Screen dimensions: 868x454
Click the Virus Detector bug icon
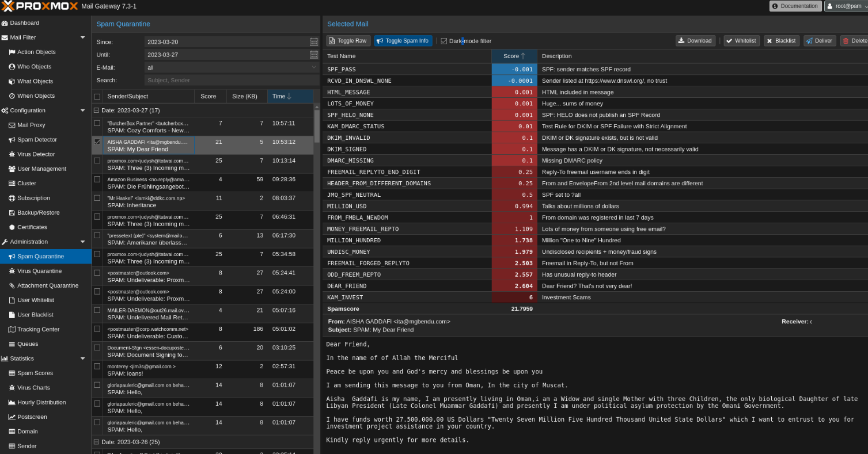[x=12, y=154]
